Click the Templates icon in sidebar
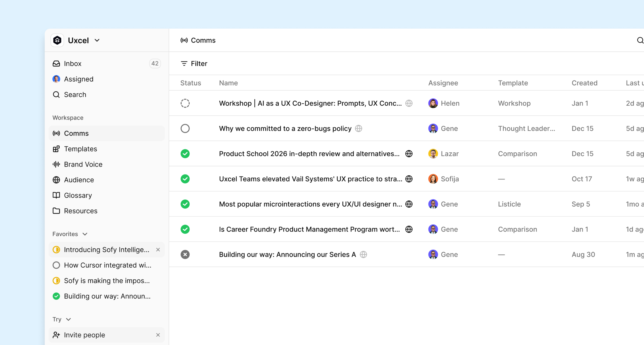 (x=56, y=149)
